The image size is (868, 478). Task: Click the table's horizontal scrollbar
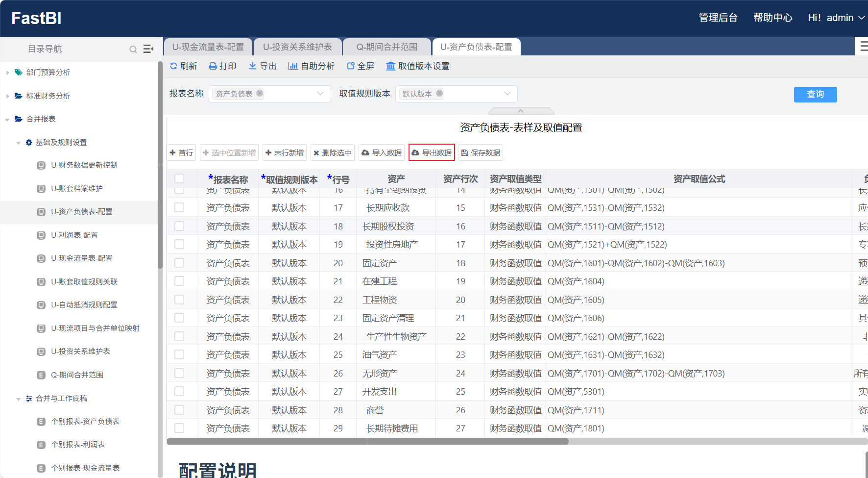point(367,441)
